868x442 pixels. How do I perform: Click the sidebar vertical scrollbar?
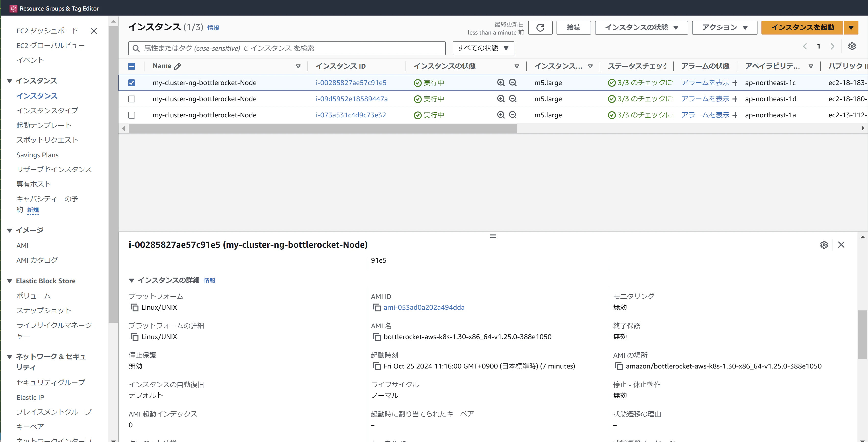coord(113,174)
